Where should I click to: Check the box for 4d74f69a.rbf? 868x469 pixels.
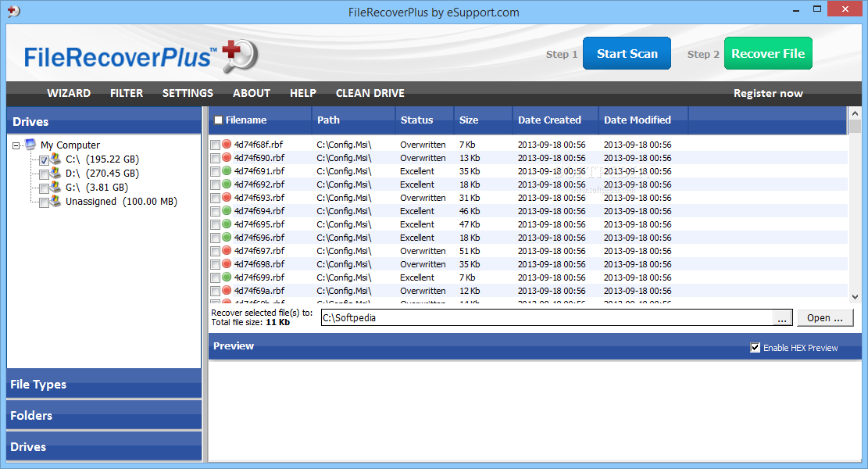click(x=216, y=292)
